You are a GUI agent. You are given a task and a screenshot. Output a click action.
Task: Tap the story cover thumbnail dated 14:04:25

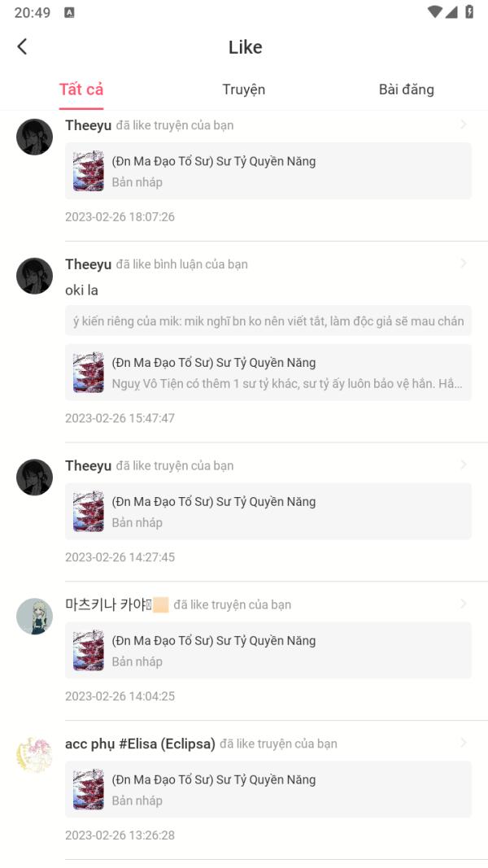click(89, 650)
